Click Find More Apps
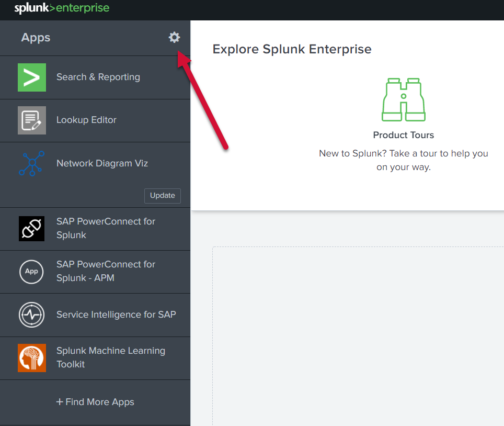Viewport: 504px width, 426px height. coord(95,402)
